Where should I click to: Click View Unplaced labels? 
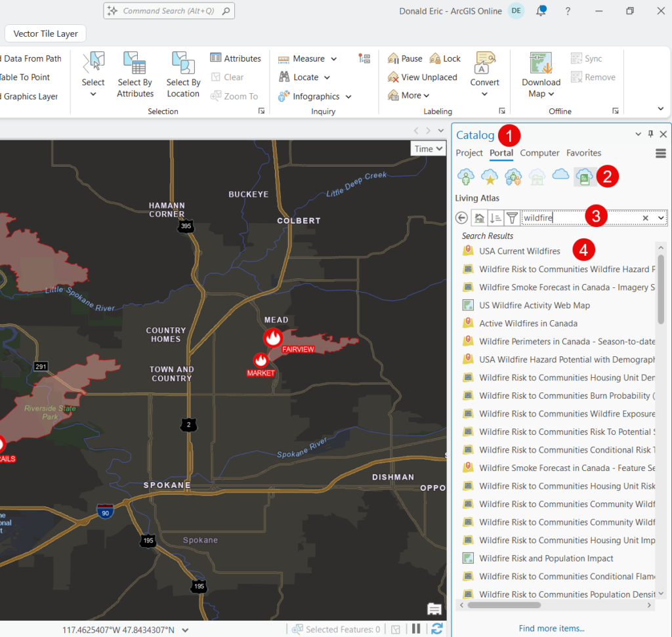pos(423,77)
